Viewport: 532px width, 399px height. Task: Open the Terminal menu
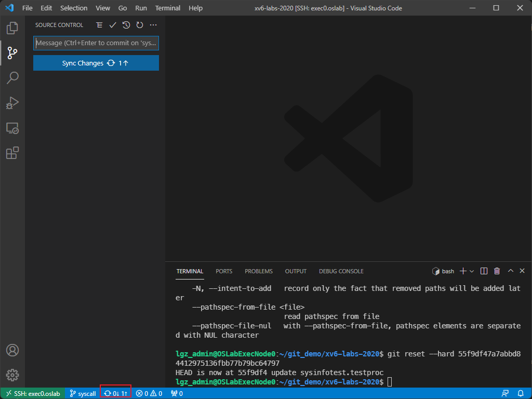[x=168, y=8]
